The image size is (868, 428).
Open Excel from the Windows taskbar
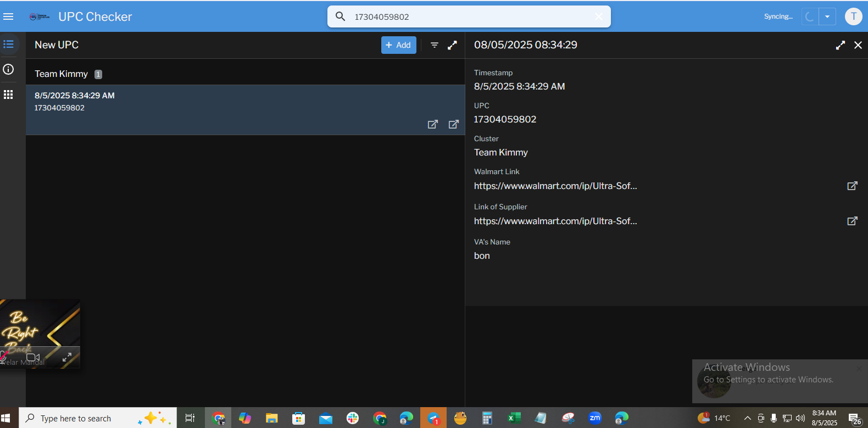[514, 418]
